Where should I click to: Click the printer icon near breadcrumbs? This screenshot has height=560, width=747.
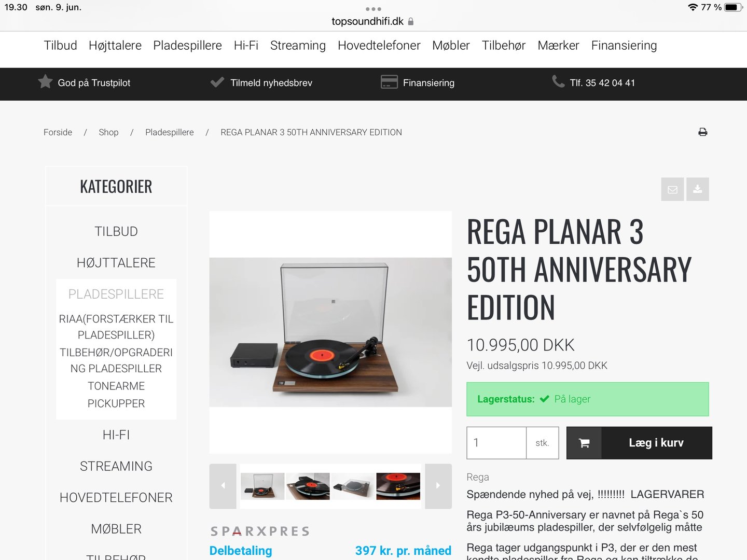click(702, 132)
